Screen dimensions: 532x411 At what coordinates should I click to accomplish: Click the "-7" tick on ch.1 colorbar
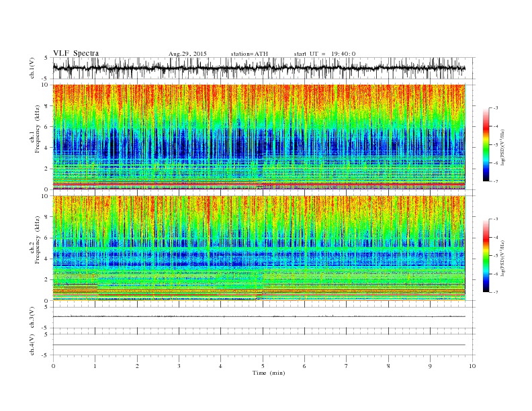pos(495,181)
